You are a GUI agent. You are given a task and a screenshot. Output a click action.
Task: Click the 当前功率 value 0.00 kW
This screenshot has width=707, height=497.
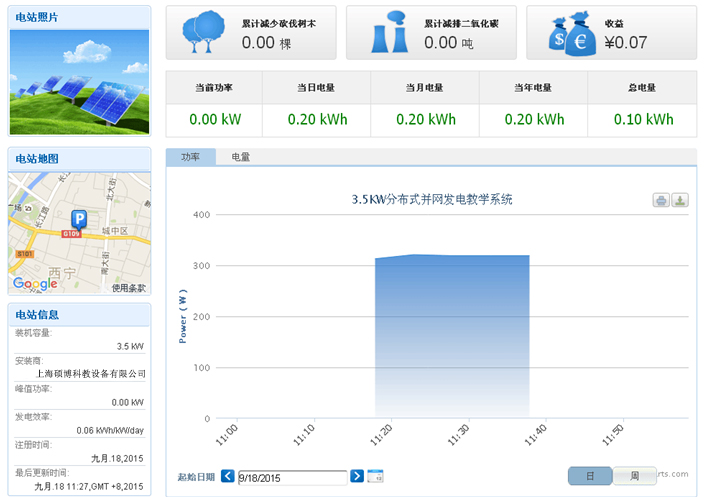pos(215,119)
